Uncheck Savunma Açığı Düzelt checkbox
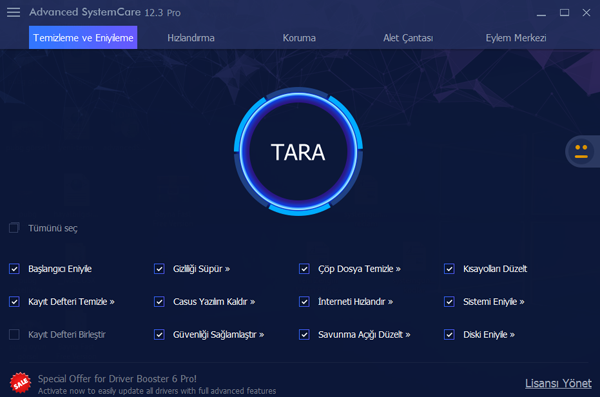This screenshot has height=397, width=600. click(x=304, y=335)
